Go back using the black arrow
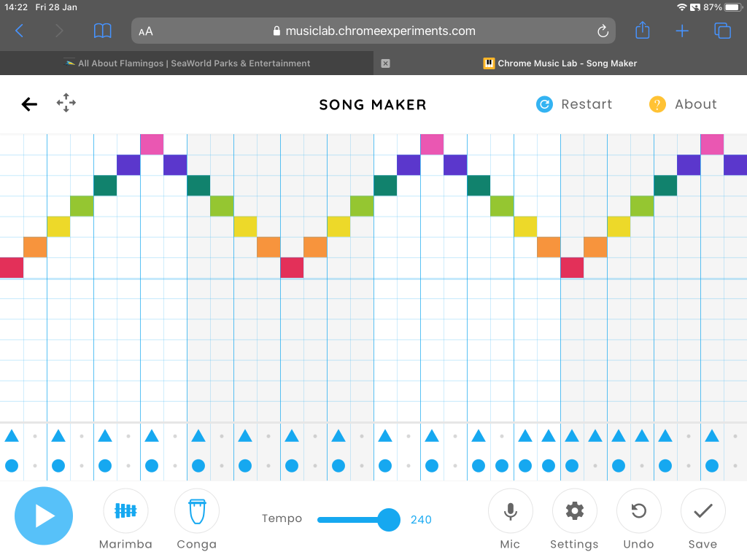747x560 pixels. point(29,104)
